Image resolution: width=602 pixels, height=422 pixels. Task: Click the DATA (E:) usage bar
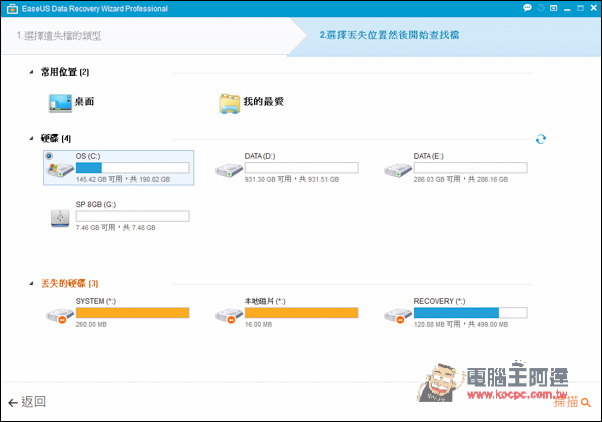470,168
